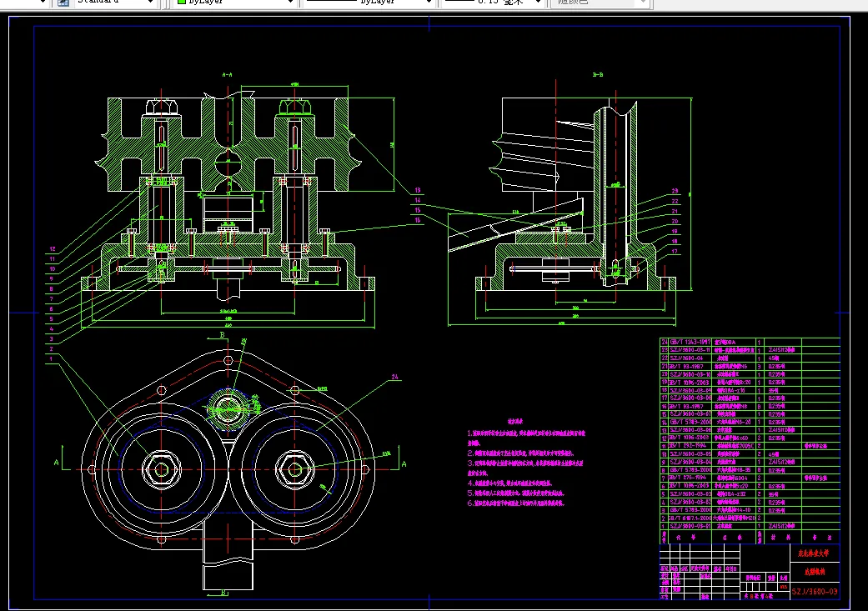Select parts list cell SZJ/3600-03-03
The height and width of the screenshot is (611, 868).
tap(690, 494)
